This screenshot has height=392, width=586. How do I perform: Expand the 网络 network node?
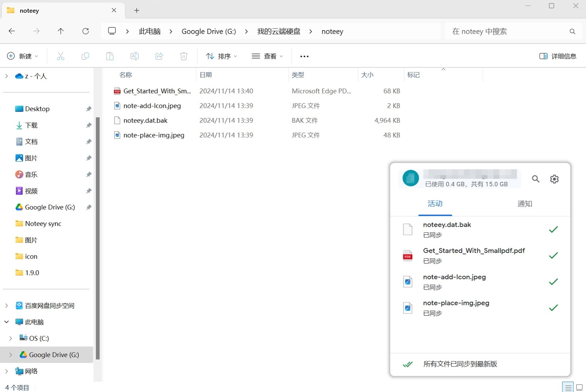6,371
